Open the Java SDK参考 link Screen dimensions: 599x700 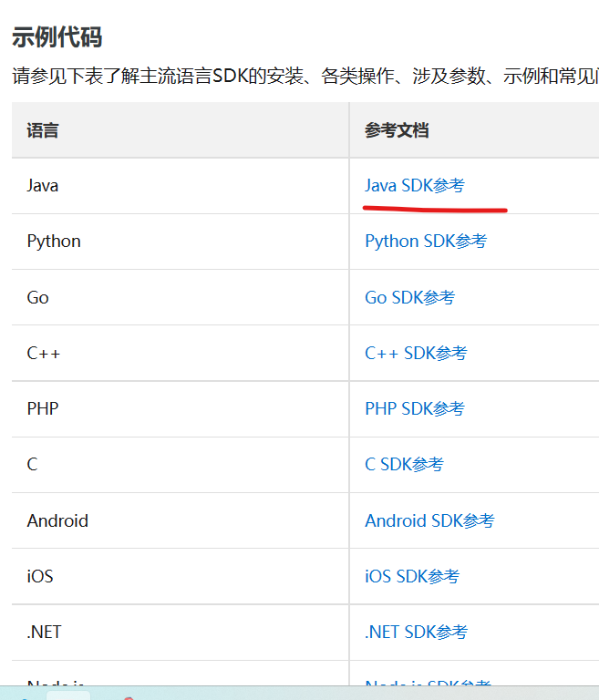pos(415,186)
